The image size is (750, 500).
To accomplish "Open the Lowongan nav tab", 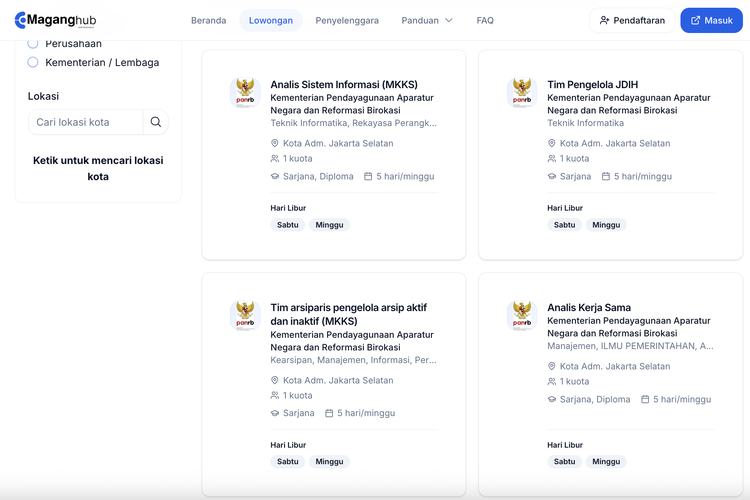I will pos(271,21).
